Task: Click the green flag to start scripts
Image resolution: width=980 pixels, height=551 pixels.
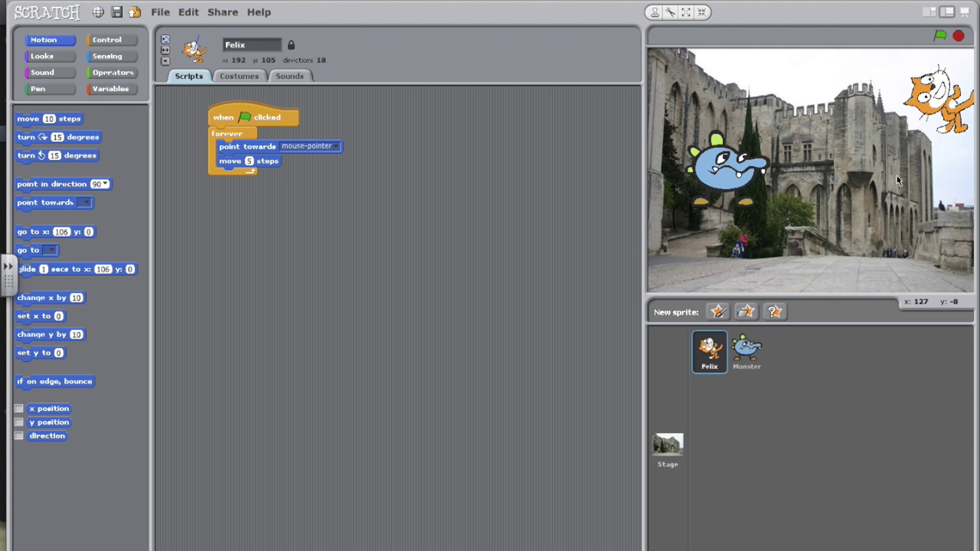Action: click(x=940, y=36)
